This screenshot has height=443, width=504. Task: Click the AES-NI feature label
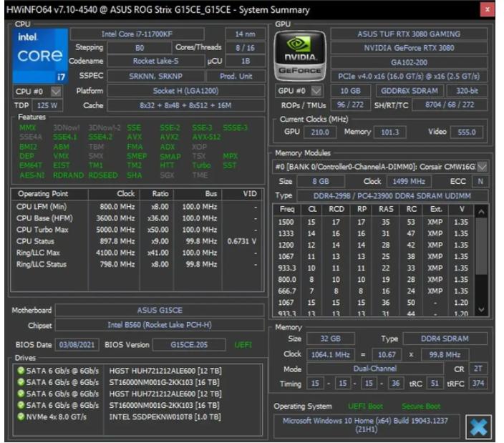coord(32,175)
